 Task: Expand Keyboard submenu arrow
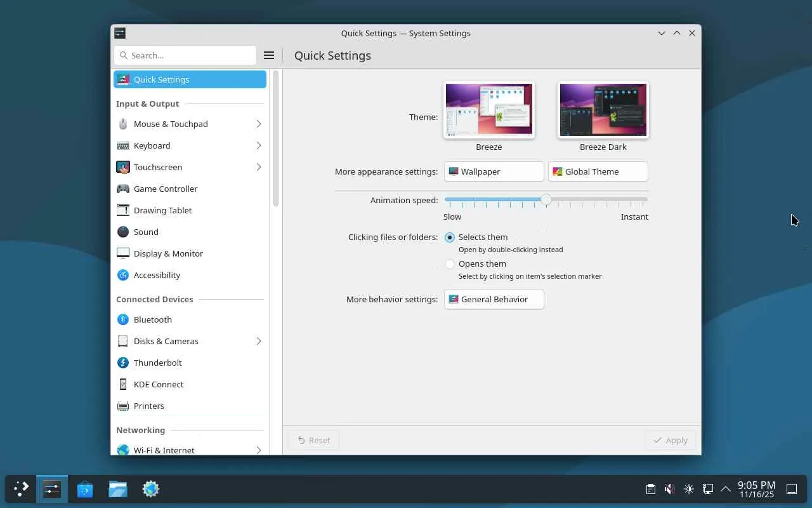click(x=259, y=145)
